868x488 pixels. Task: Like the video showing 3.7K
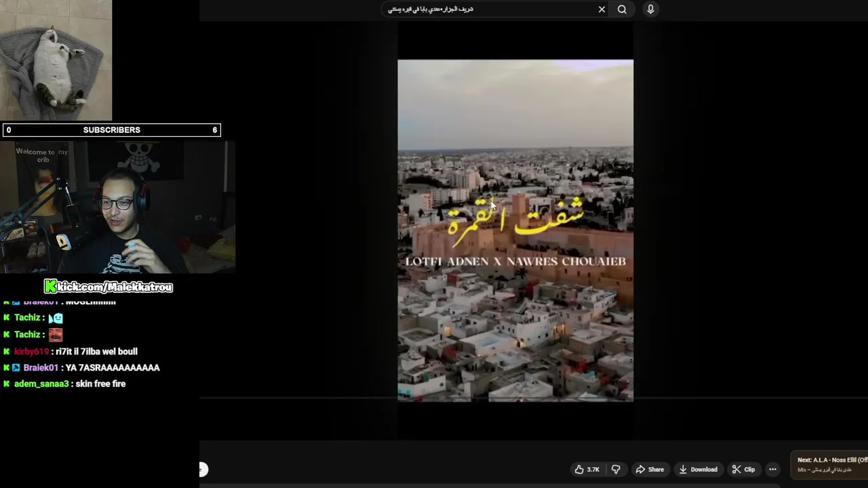pos(587,469)
